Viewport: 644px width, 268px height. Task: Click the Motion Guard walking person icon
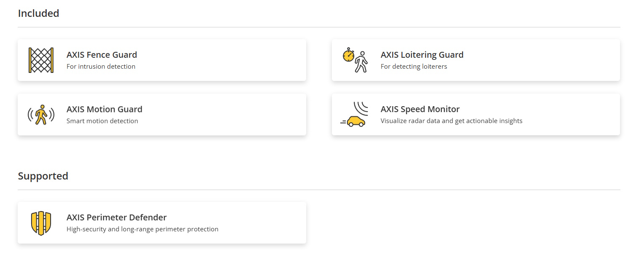pyautogui.click(x=41, y=115)
